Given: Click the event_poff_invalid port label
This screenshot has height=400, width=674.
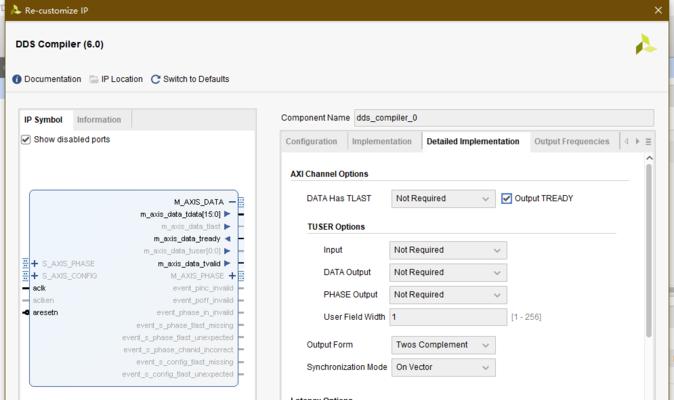Looking at the screenshot, I should 203,300.
